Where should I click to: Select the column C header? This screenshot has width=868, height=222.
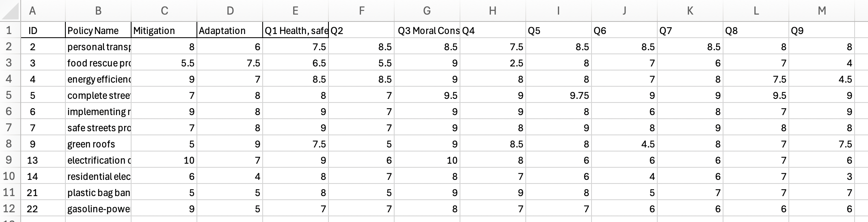164,11
